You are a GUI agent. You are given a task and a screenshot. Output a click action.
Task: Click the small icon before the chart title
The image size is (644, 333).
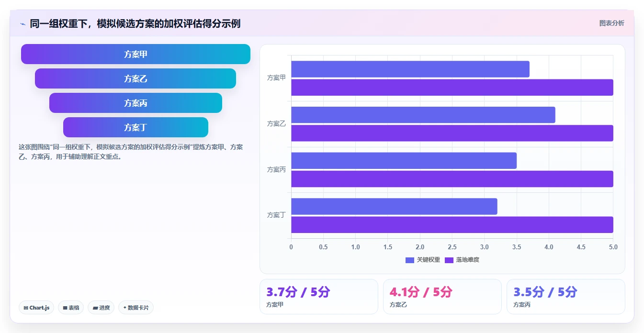tap(23, 23)
